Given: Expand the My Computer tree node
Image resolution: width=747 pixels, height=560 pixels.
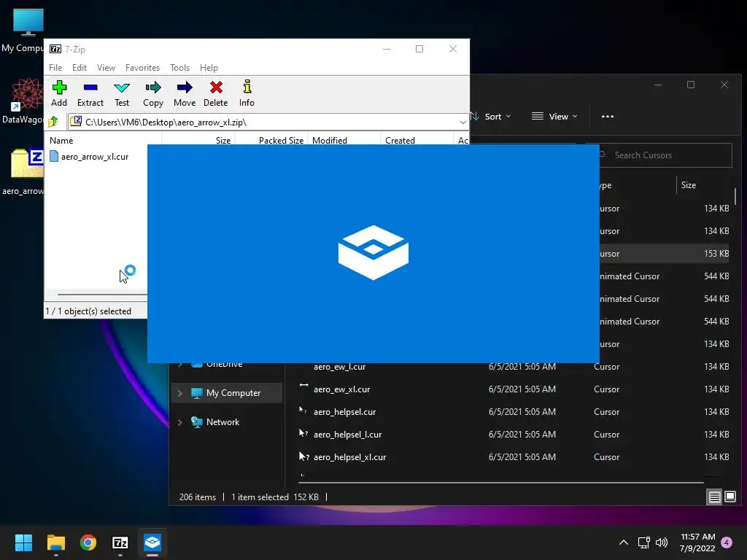Looking at the screenshot, I should pos(180,393).
